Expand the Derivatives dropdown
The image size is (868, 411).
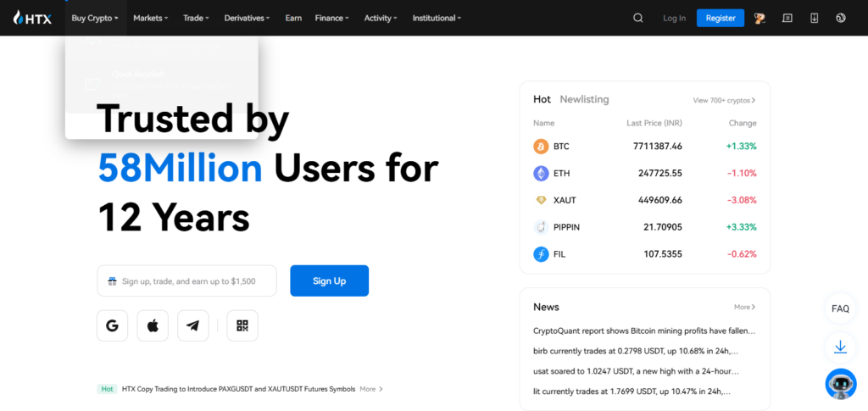[247, 18]
